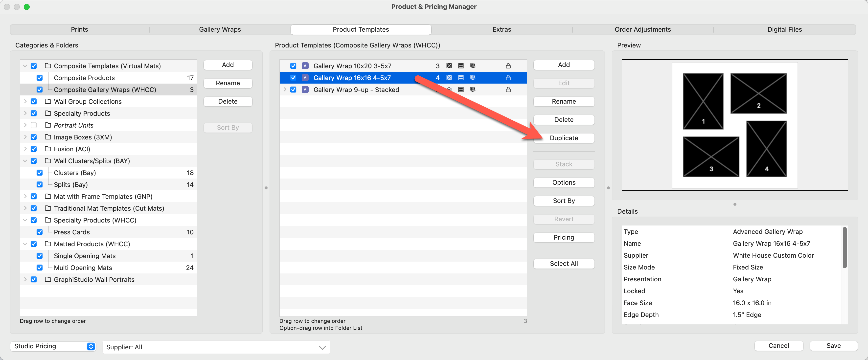Collapse the Wall Clusters/Splits (BAY) folder
This screenshot has width=868, height=360.
[25, 161]
